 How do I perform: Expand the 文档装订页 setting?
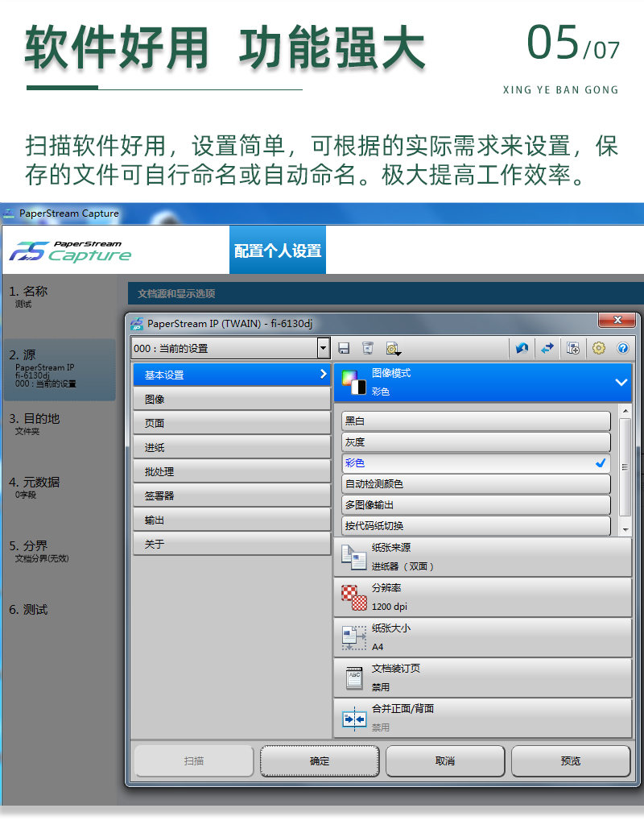(483, 678)
